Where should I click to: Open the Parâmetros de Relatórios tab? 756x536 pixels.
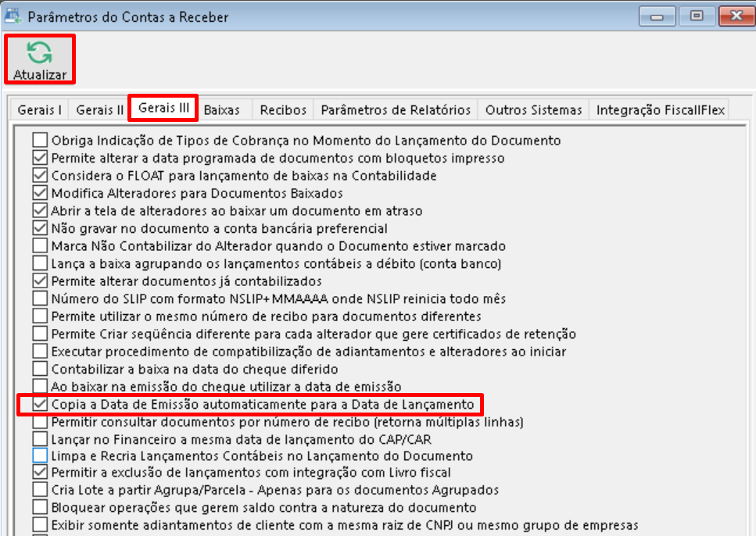pyautogui.click(x=396, y=110)
